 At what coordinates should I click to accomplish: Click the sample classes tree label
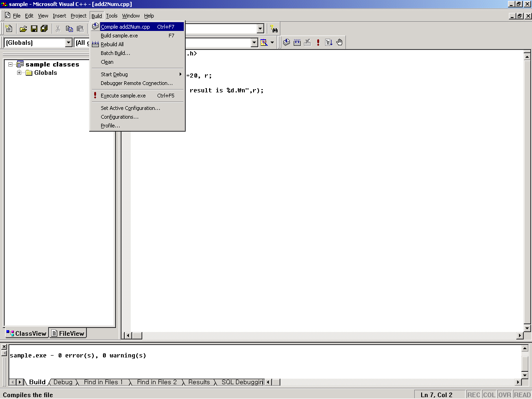point(52,64)
